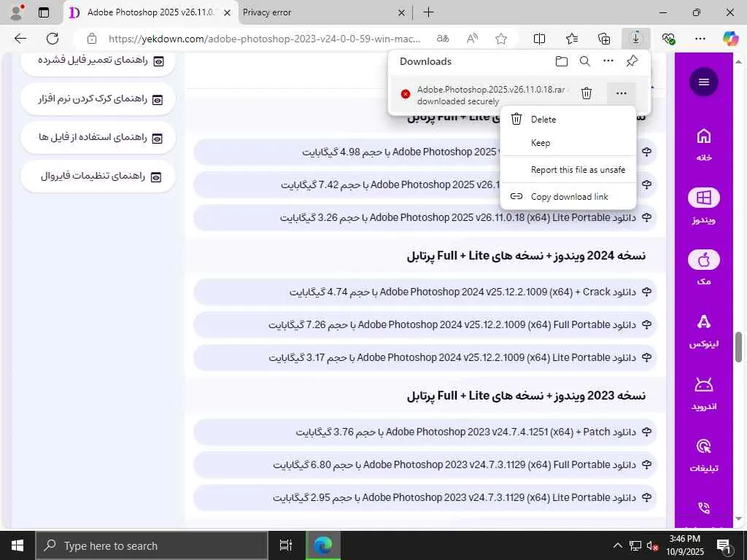This screenshot has height=560, width=747.
Task: Open guide راهنمای استفاده از فایل ها
Action: coord(98,138)
